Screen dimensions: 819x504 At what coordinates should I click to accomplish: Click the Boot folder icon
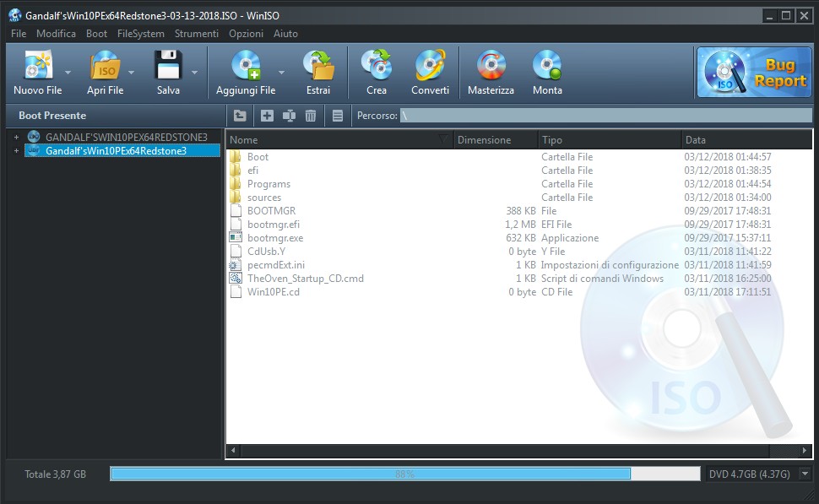(236, 157)
